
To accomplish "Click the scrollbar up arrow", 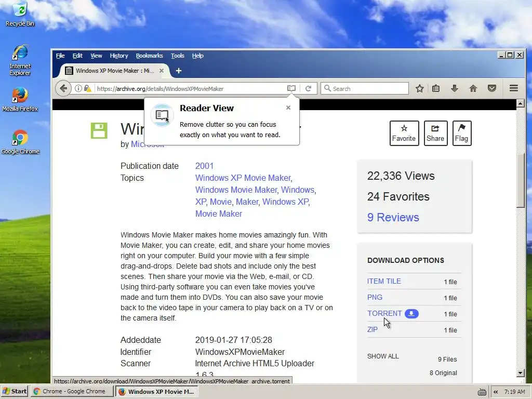I will click(521, 103).
